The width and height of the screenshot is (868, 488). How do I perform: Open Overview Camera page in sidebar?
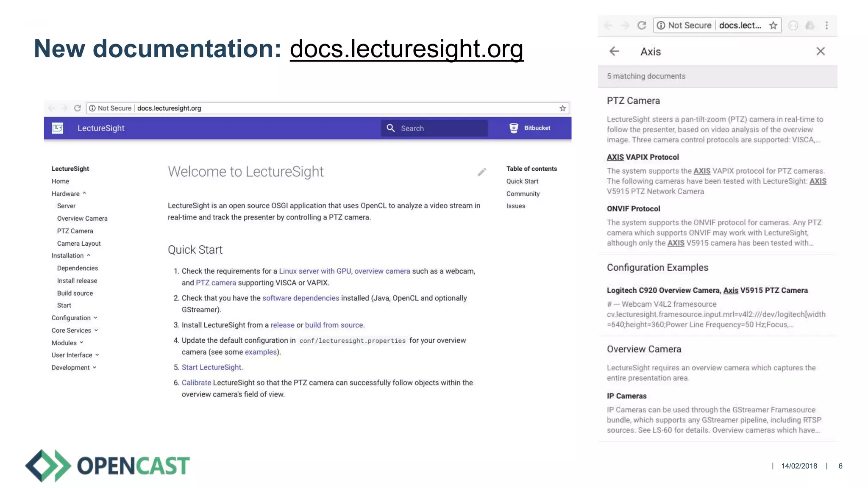coord(82,219)
